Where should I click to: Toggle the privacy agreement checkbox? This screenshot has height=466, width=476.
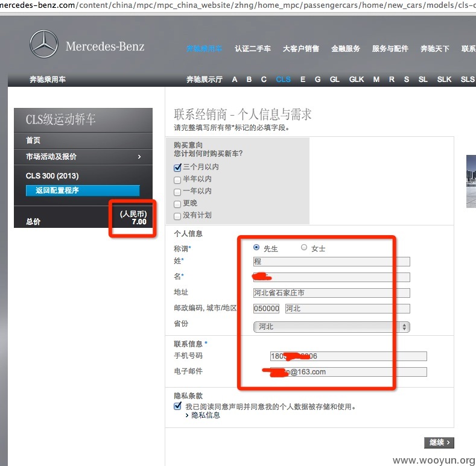[177, 406]
